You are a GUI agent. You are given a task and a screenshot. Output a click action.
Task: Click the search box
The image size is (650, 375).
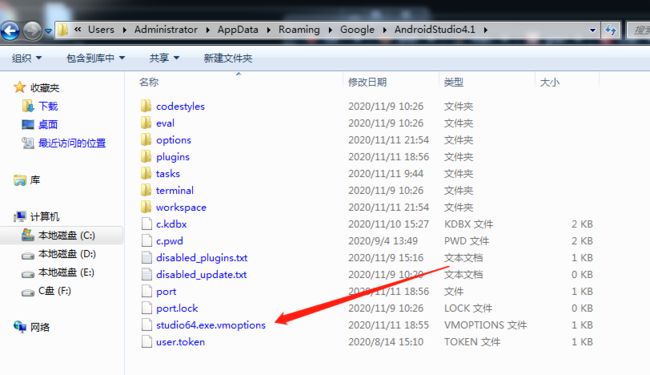pos(638,30)
